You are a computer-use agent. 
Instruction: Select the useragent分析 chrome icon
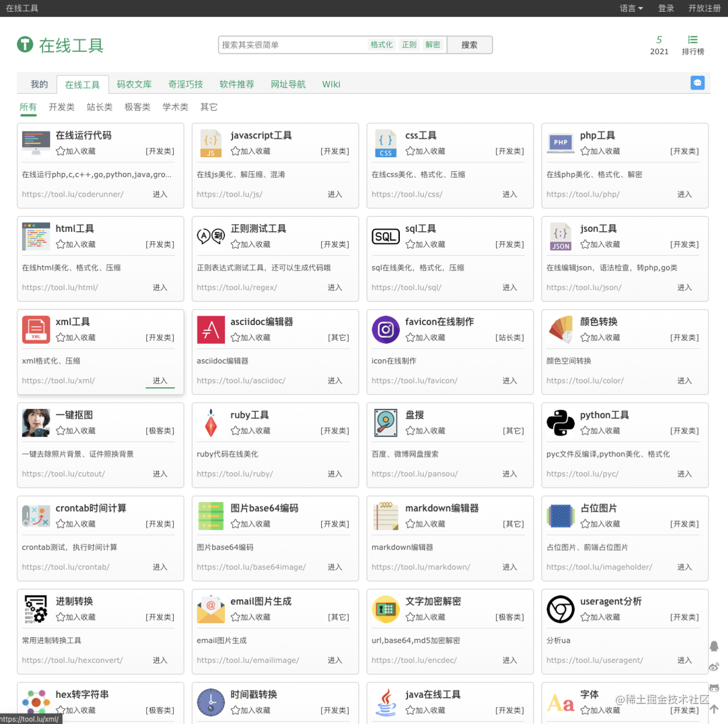point(561,610)
